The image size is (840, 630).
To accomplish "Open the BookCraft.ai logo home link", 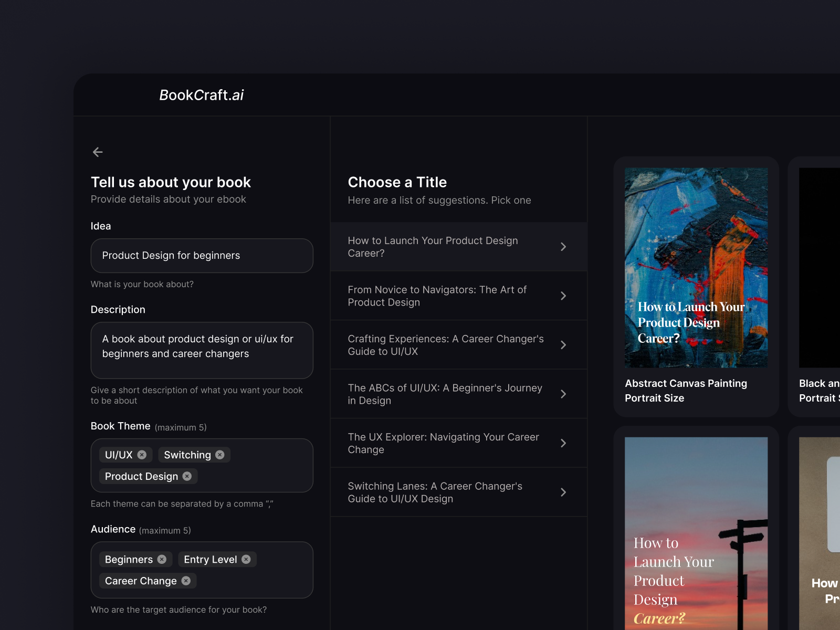I will (x=202, y=95).
